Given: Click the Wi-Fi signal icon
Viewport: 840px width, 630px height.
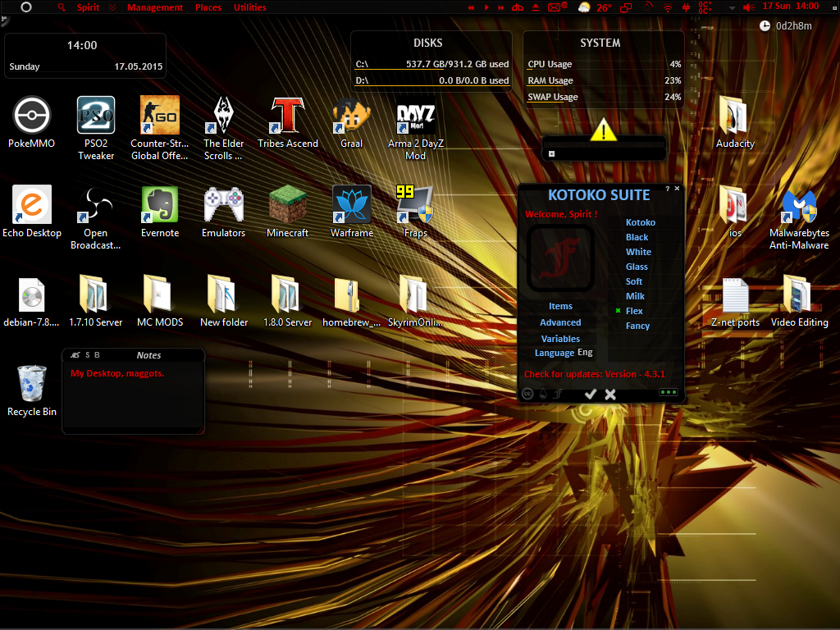Looking at the screenshot, I should [x=666, y=7].
